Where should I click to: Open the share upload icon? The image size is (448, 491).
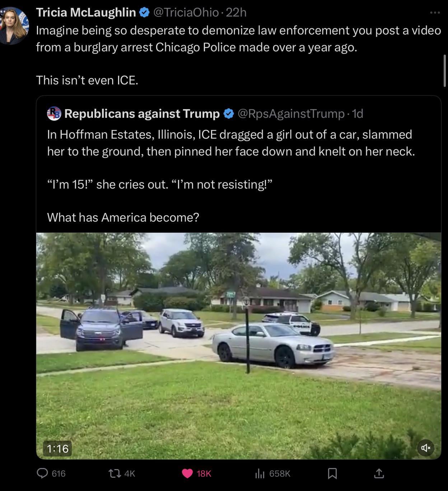tap(379, 473)
